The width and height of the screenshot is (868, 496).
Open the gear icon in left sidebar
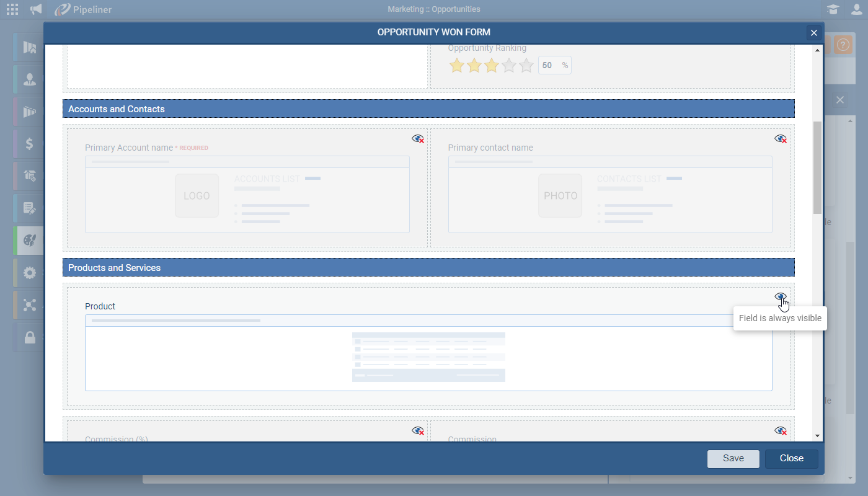coord(29,273)
